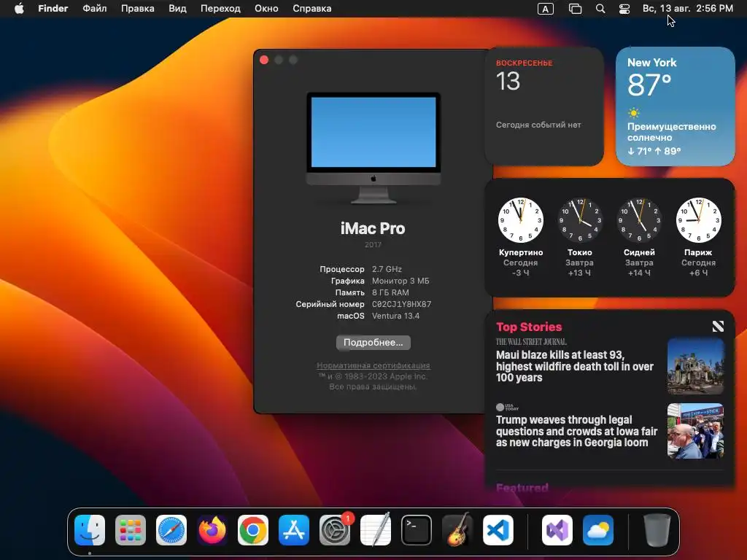Viewport: 747px width, 560px height.
Task: Open the Правка menu
Action: [137, 9]
